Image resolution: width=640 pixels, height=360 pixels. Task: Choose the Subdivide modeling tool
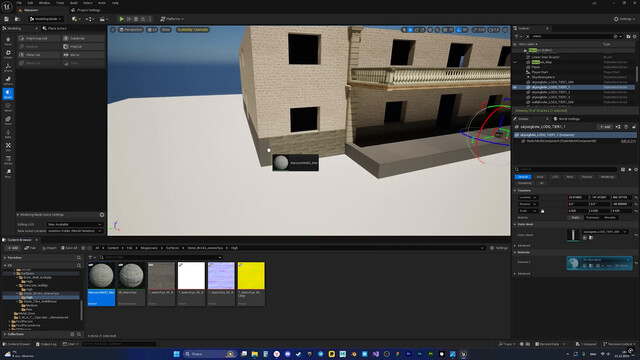tap(83, 38)
